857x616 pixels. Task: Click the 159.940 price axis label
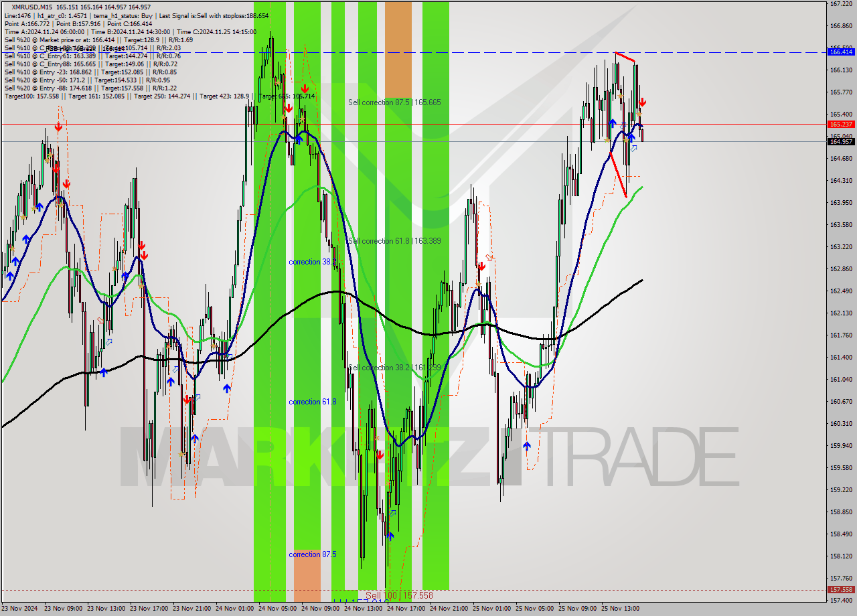[x=841, y=445]
